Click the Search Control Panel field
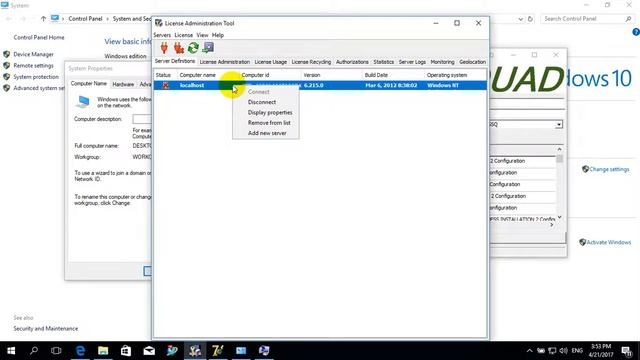This screenshot has width=640, height=360. [x=588, y=19]
